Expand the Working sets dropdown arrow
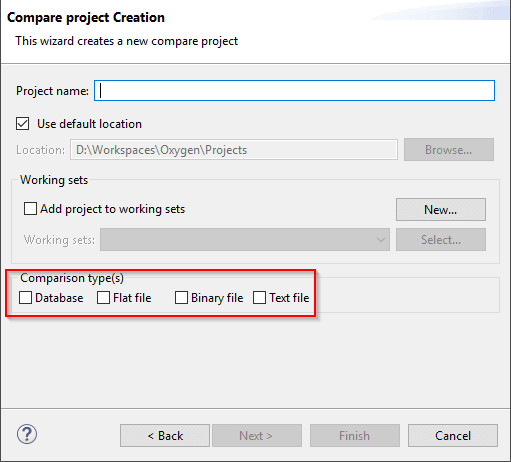 381,240
